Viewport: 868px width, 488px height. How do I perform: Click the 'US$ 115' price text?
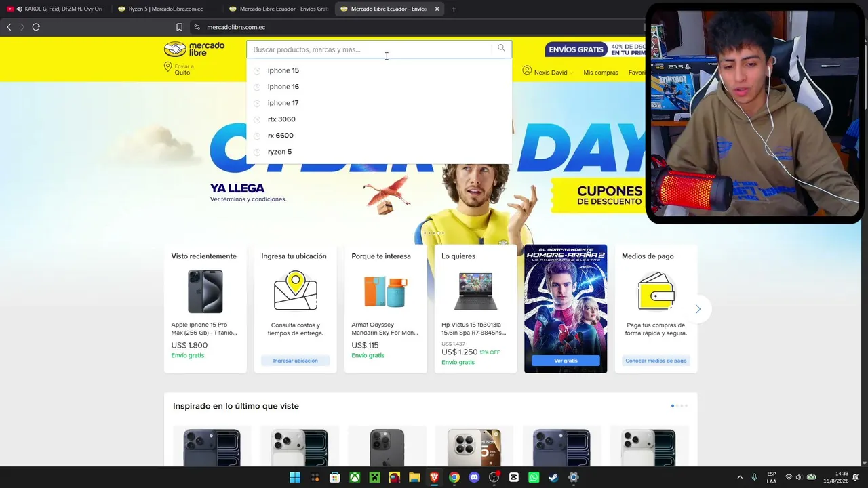pos(365,346)
